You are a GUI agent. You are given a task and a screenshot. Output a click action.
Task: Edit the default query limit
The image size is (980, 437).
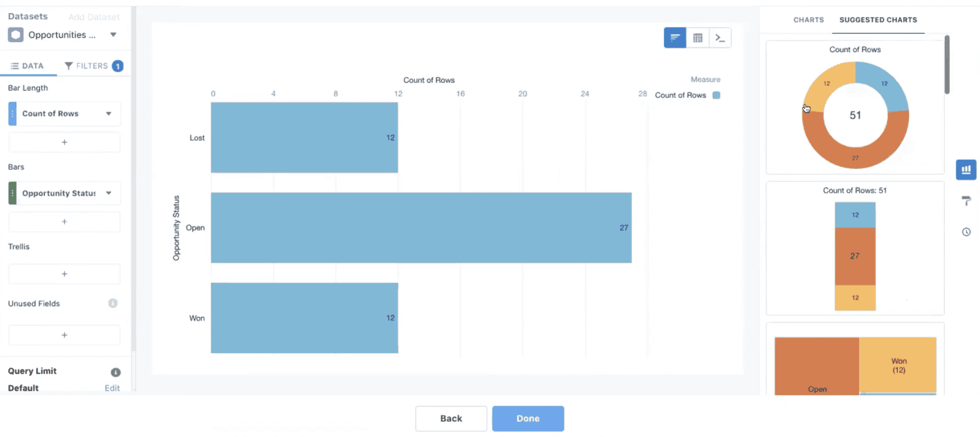112,388
